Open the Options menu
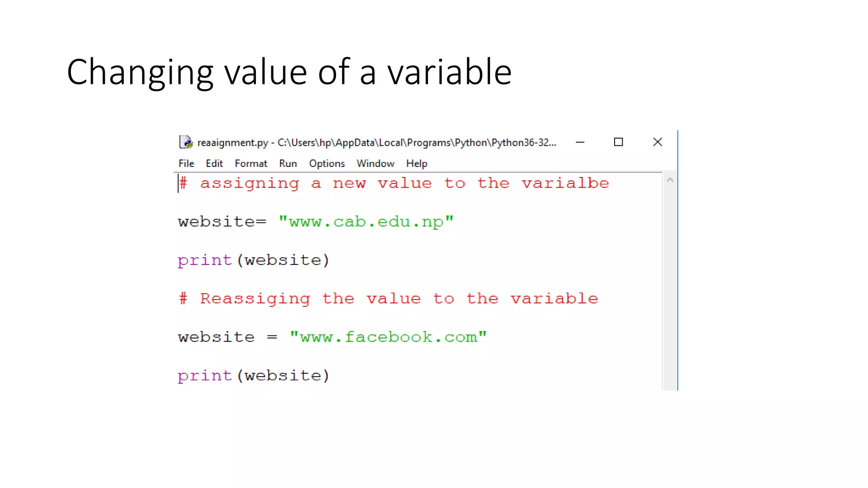 [327, 164]
